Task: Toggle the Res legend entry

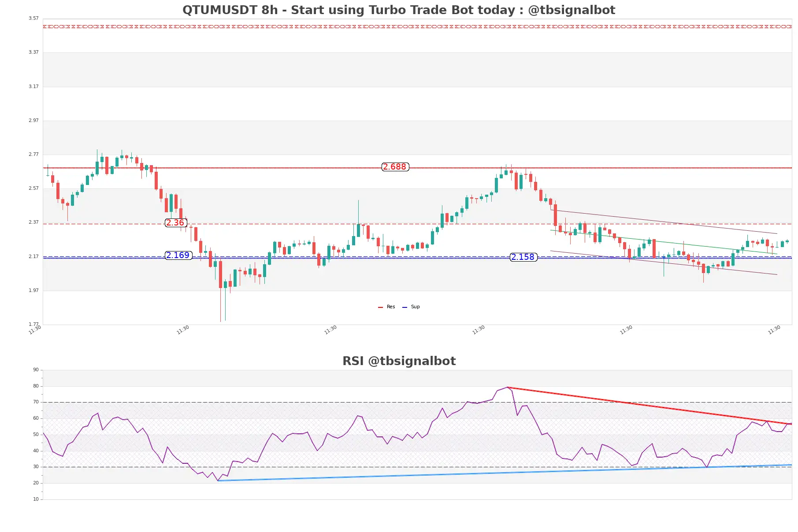Action: 386,307
